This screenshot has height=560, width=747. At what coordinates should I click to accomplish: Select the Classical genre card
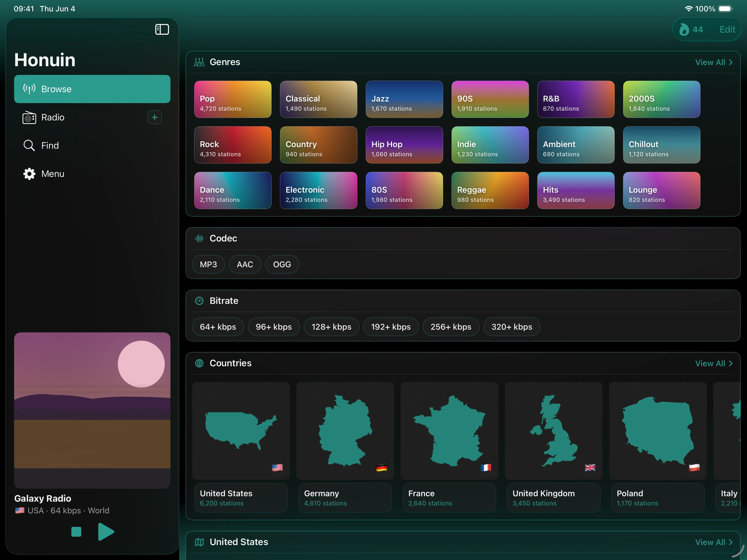[x=318, y=99]
